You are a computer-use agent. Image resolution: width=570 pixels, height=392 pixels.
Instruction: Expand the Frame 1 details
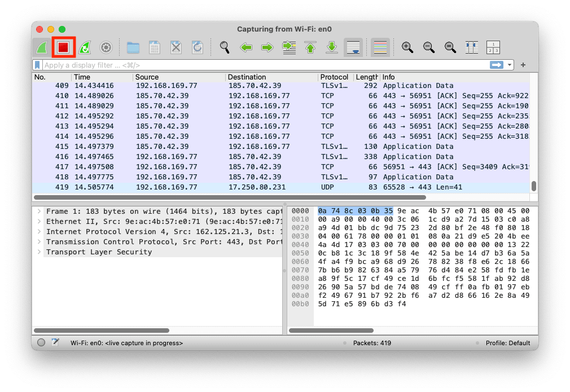tap(39, 212)
